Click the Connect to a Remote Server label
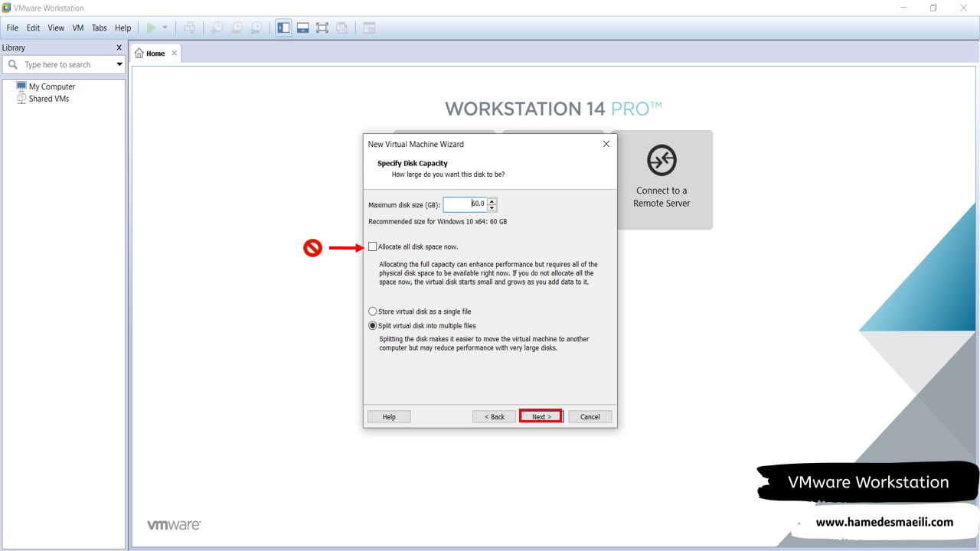This screenshot has width=980, height=551. tap(661, 197)
